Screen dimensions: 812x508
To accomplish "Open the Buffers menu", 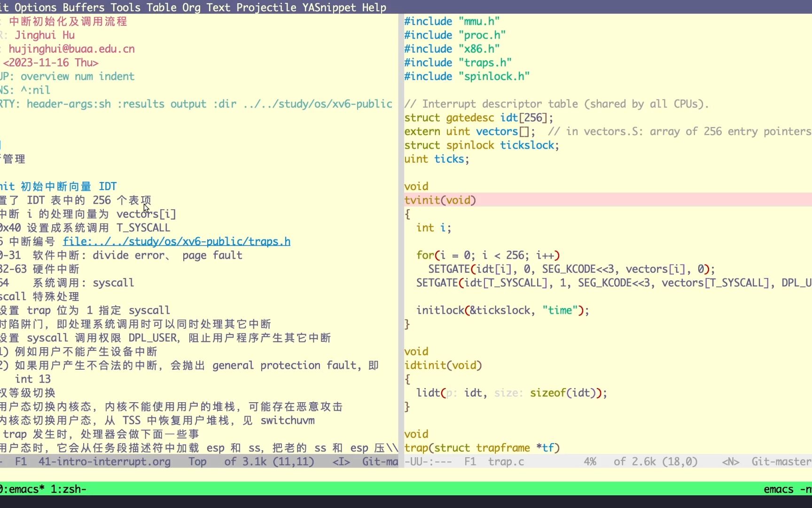I will 84,8.
